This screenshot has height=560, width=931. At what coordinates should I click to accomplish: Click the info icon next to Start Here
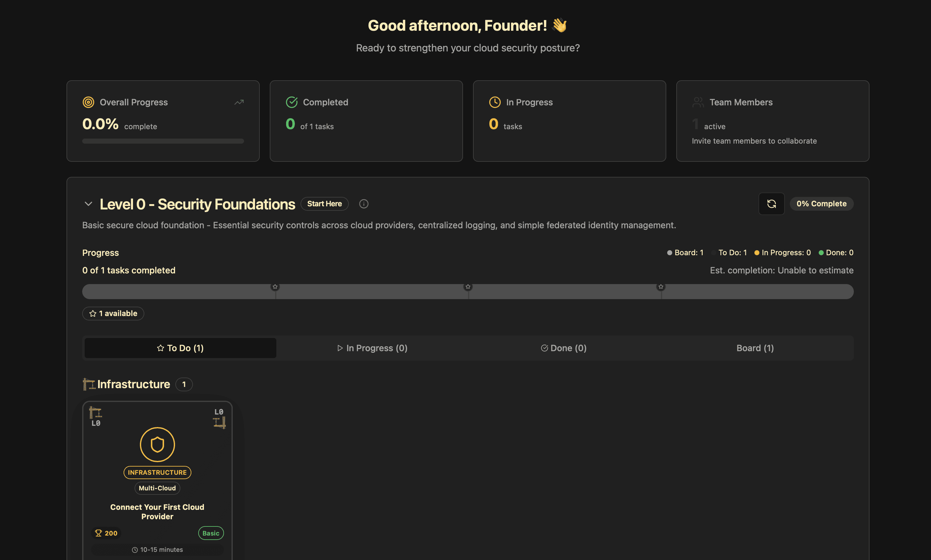click(x=364, y=204)
